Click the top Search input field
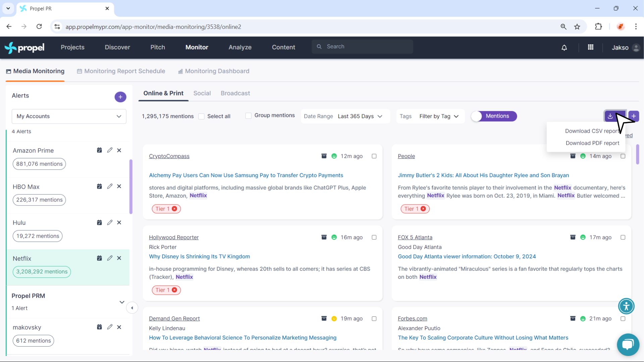 [x=362, y=47]
